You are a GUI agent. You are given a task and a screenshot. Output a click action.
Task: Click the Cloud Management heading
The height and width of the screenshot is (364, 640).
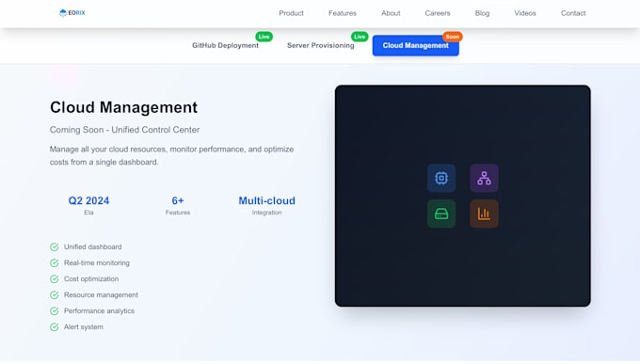(123, 107)
